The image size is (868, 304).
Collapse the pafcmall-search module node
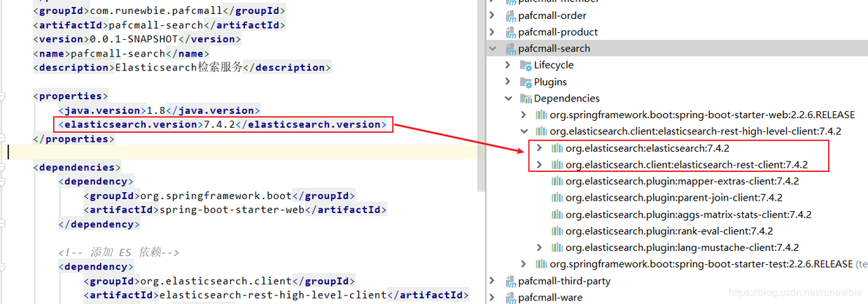click(x=493, y=49)
